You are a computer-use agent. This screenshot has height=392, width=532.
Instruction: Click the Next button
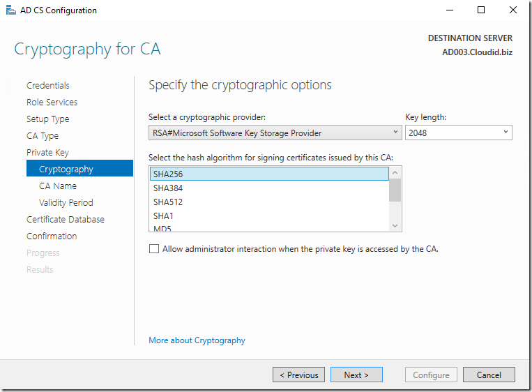tap(356, 375)
